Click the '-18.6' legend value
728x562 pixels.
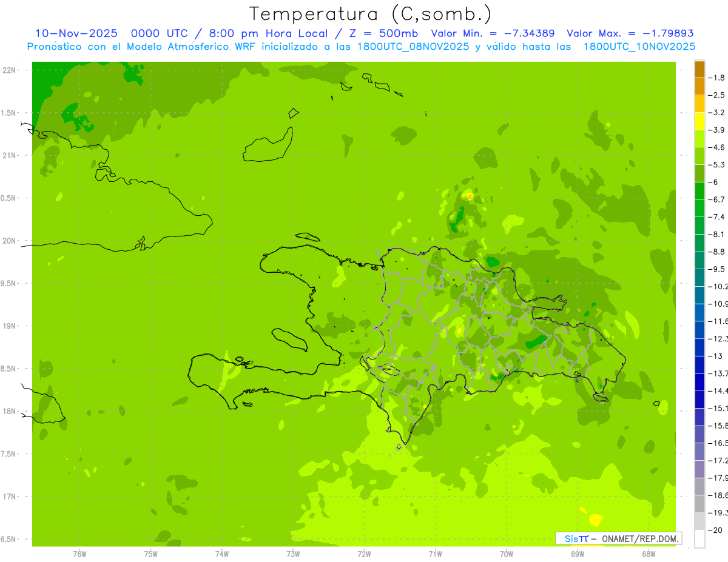pos(718,495)
